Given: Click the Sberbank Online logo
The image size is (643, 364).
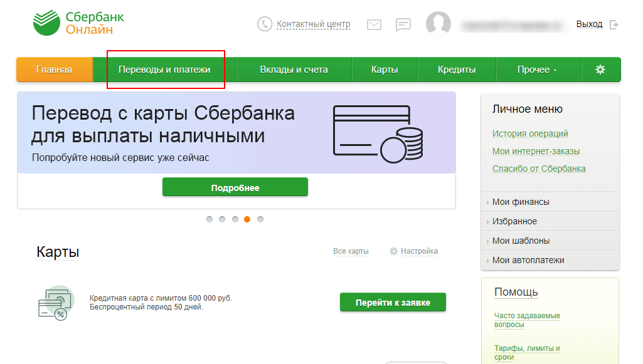Looking at the screenshot, I should coord(78,23).
